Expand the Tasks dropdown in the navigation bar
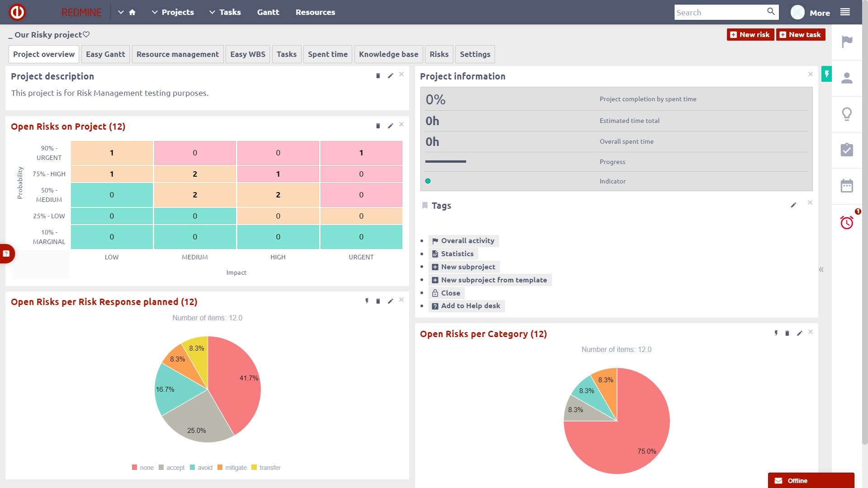Viewport: 868px width, 488px height. pyautogui.click(x=212, y=12)
